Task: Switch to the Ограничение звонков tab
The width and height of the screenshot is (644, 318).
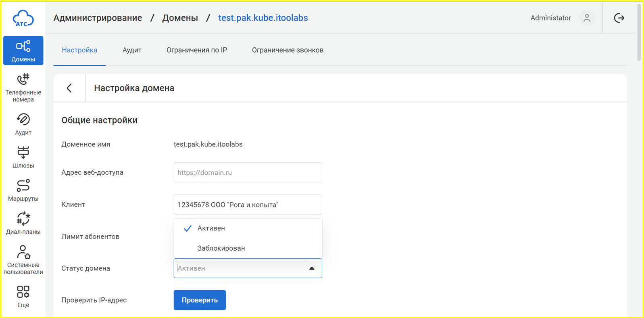Action: (x=288, y=50)
